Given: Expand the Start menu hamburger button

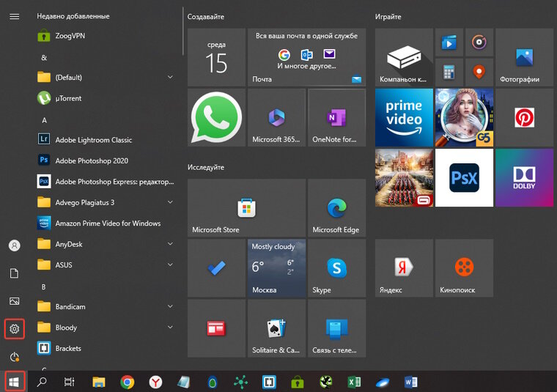Looking at the screenshot, I should (14, 17).
